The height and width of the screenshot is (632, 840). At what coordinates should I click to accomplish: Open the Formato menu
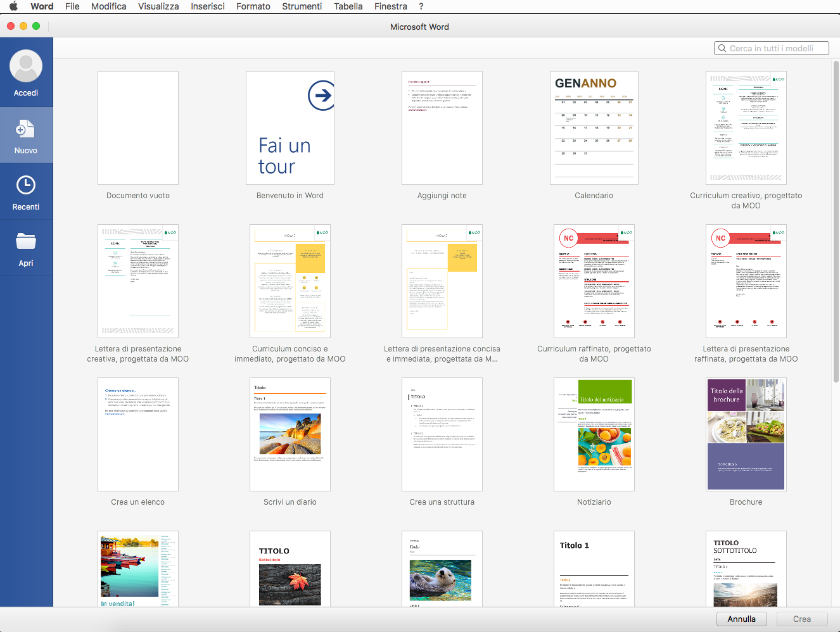[253, 6]
